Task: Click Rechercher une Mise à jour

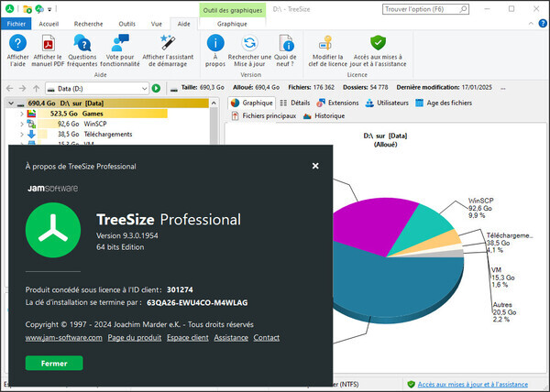Action: coord(249,43)
